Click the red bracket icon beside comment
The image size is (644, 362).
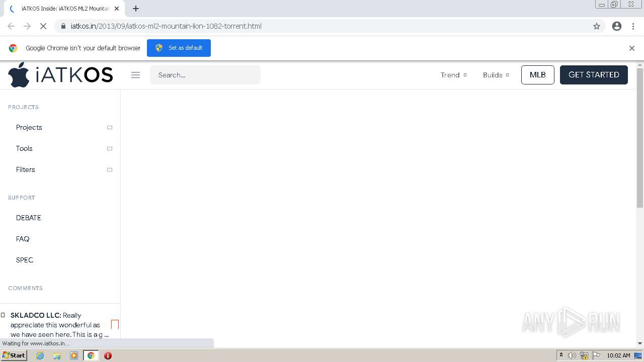click(x=115, y=324)
